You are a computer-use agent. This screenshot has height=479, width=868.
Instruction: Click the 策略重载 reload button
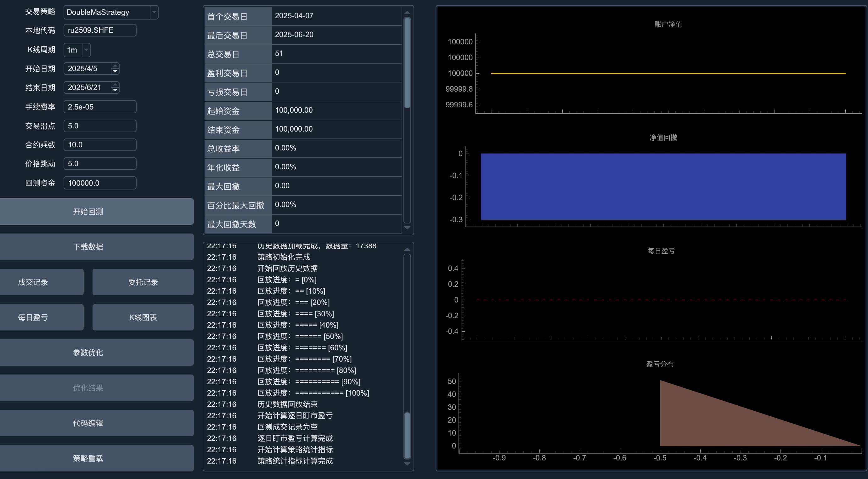96,459
